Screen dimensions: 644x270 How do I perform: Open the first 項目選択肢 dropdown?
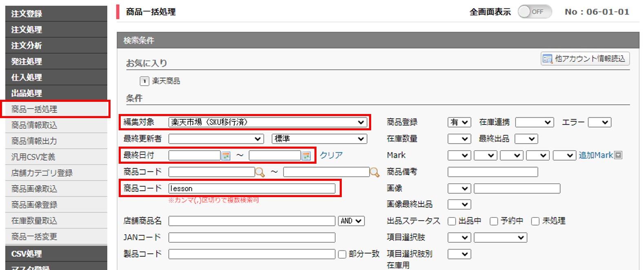click(x=459, y=237)
